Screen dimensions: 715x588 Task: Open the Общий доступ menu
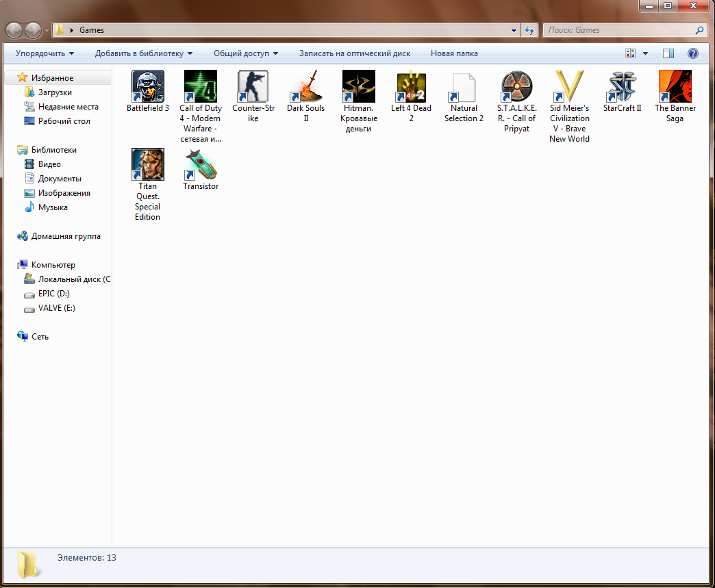pyautogui.click(x=246, y=53)
